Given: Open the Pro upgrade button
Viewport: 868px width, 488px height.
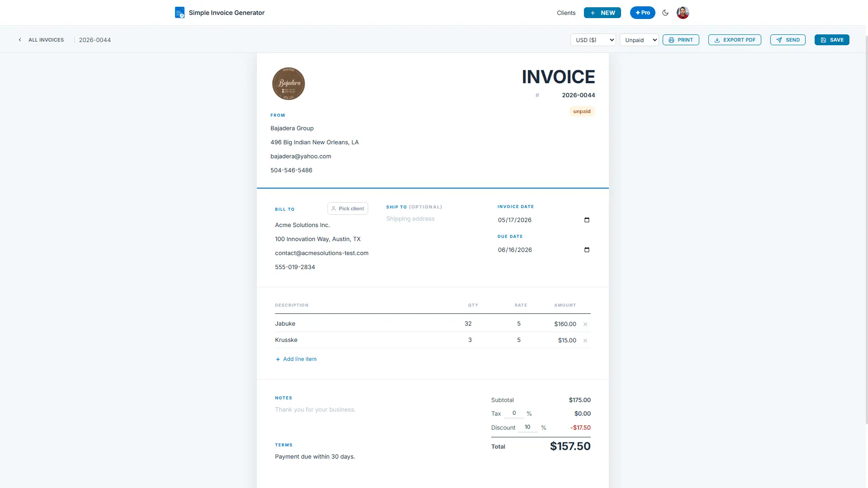Looking at the screenshot, I should pyautogui.click(x=642, y=13).
